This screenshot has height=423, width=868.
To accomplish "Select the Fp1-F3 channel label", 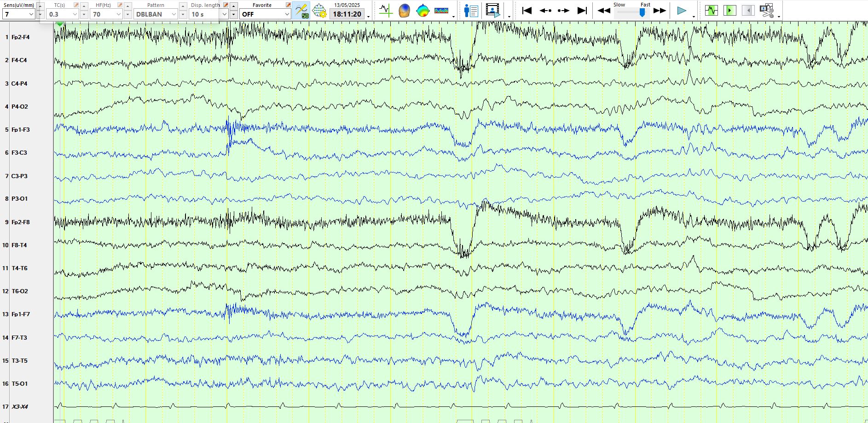I will click(x=20, y=130).
